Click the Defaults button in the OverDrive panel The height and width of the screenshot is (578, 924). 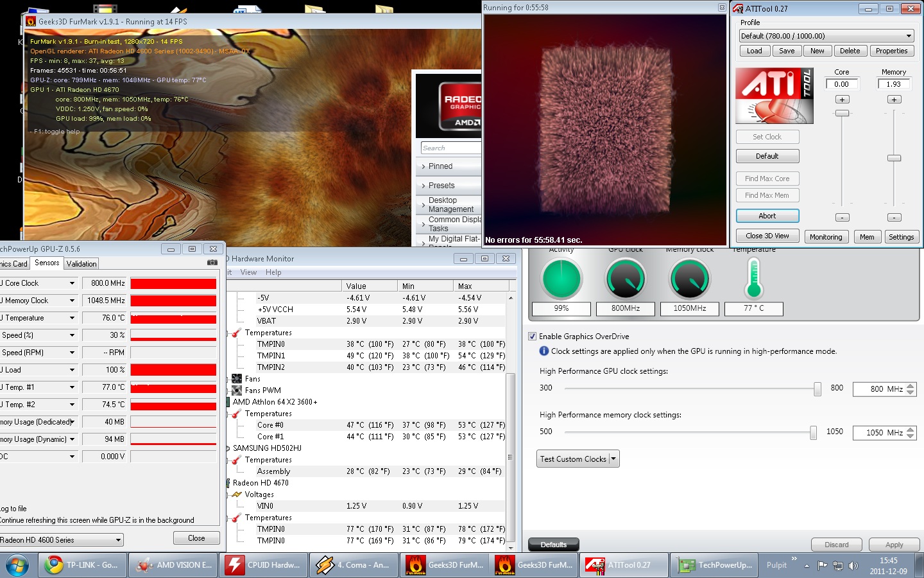(x=553, y=545)
